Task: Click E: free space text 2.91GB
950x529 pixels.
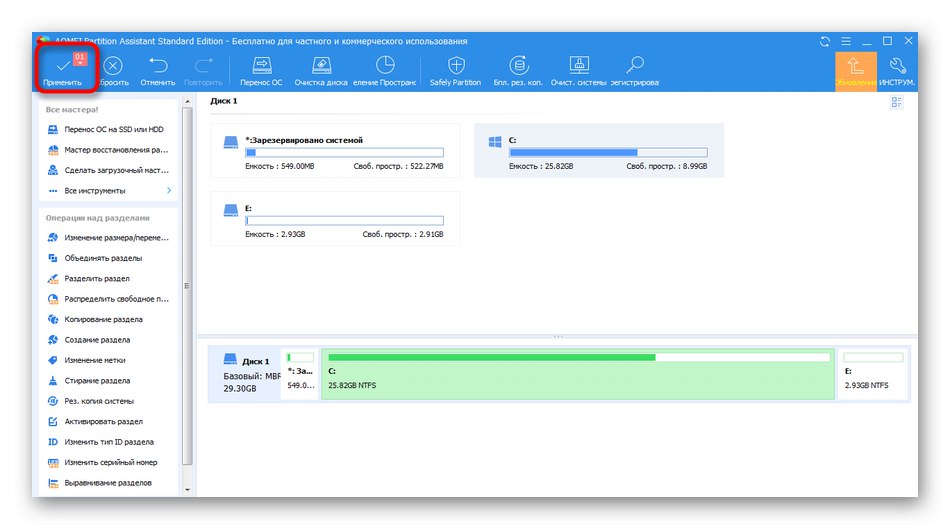Action: (x=403, y=234)
